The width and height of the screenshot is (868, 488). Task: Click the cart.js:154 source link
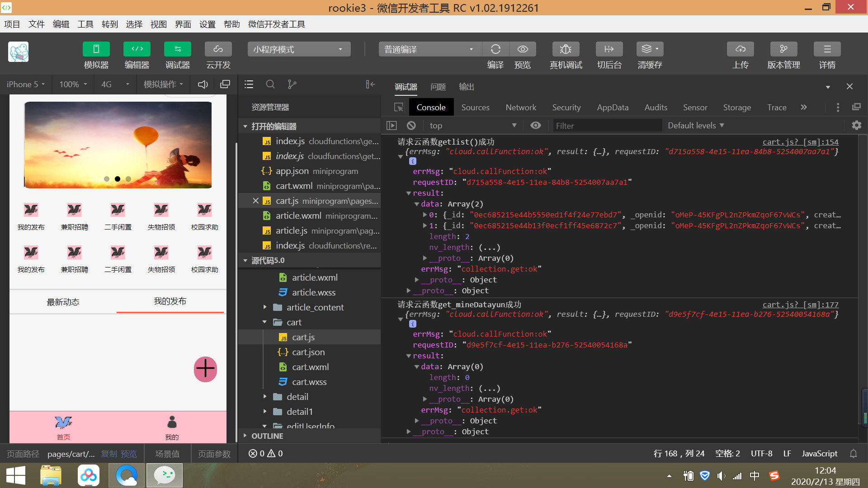click(x=800, y=142)
